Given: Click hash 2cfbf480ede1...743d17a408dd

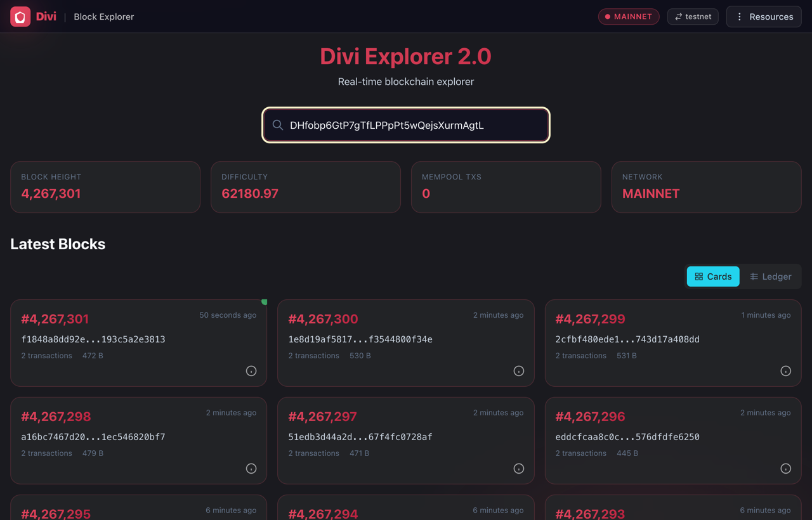Looking at the screenshot, I should pos(627,339).
